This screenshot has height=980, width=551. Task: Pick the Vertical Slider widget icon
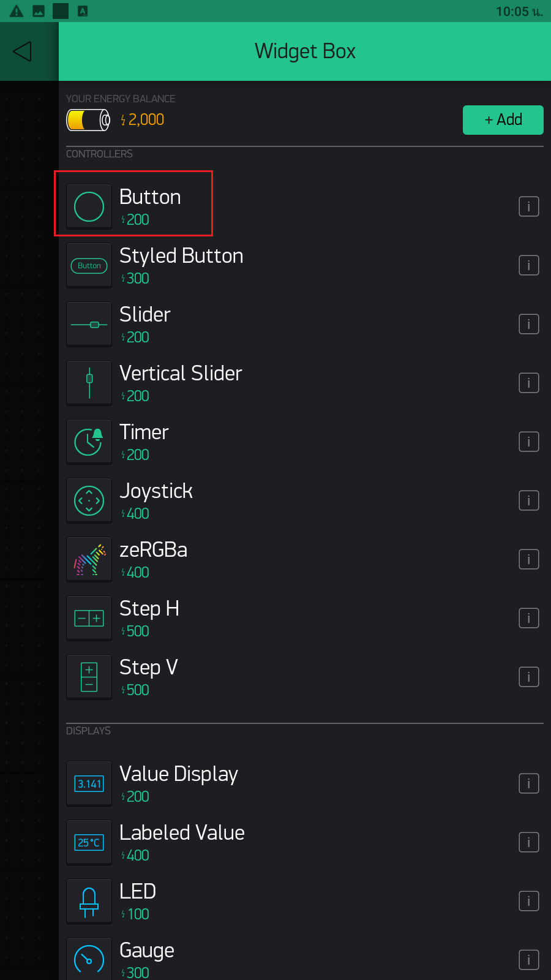(x=89, y=383)
